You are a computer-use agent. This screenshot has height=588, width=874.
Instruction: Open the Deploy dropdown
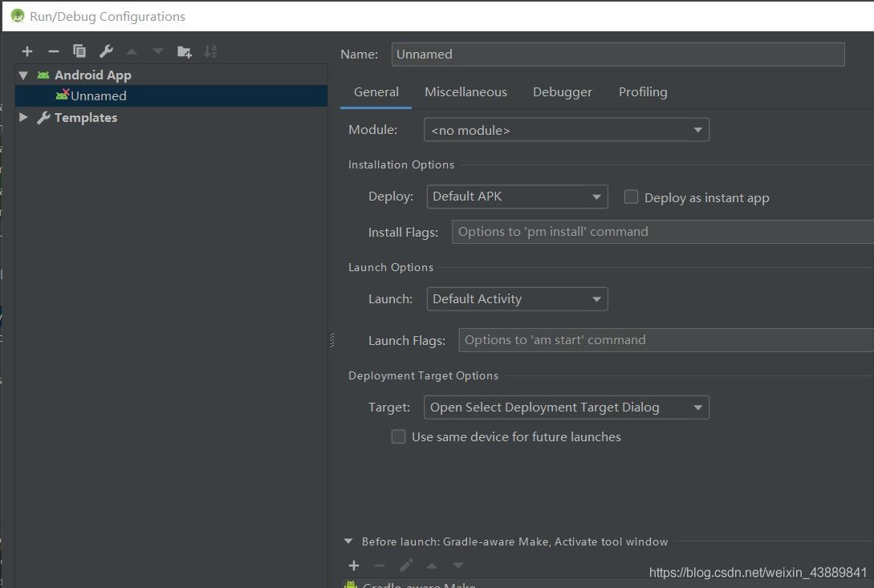click(x=596, y=197)
